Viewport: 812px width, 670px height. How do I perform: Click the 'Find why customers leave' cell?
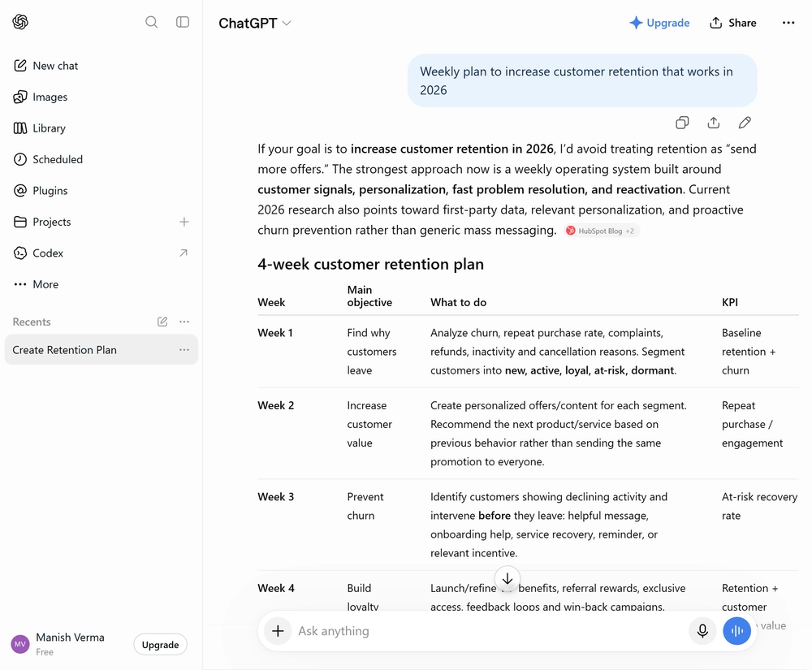click(371, 352)
